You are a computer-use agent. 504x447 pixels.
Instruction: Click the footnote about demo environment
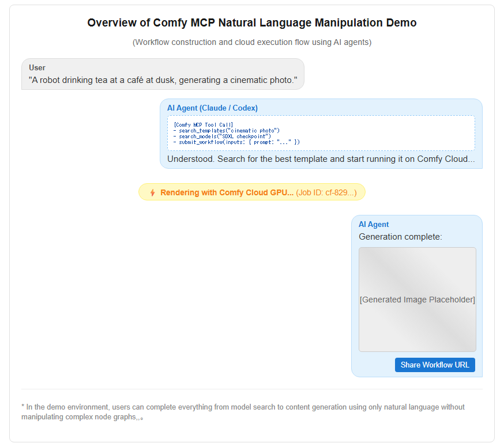pos(243,412)
